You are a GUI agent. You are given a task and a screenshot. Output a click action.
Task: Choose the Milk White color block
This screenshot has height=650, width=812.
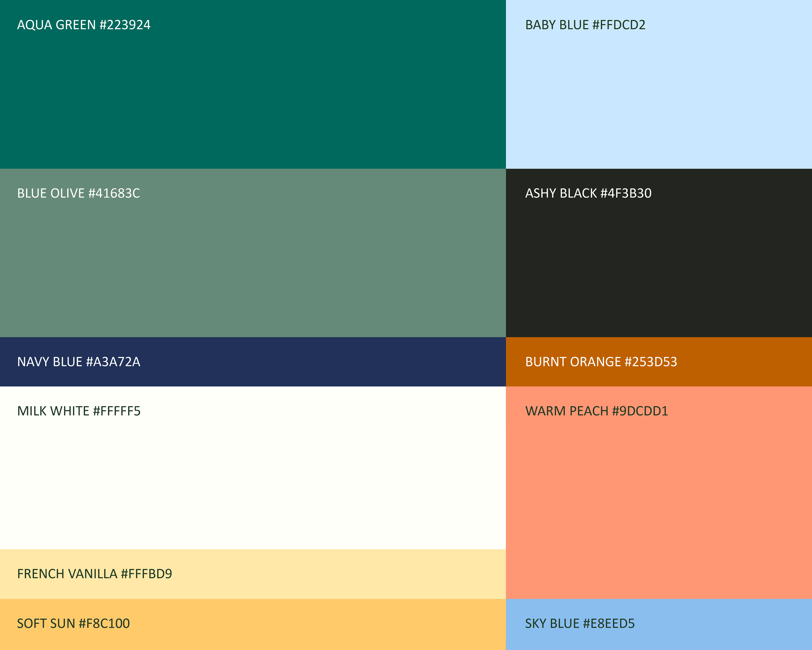pyautogui.click(x=252, y=478)
